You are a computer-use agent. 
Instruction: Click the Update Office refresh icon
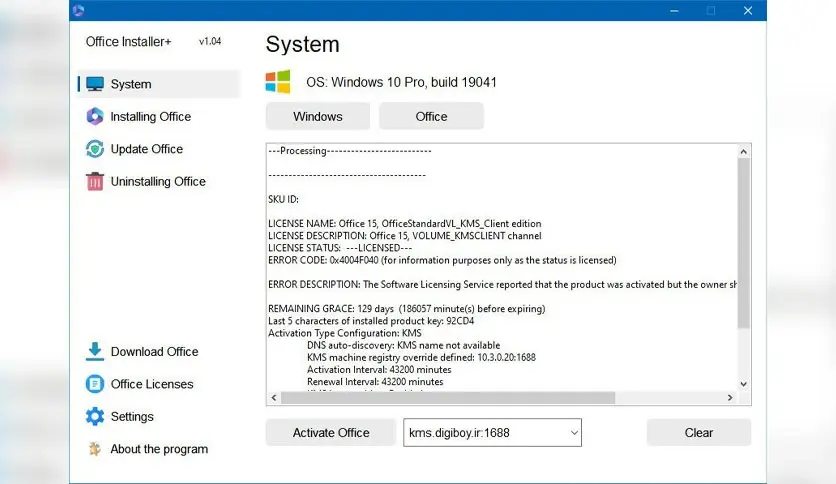click(x=95, y=149)
